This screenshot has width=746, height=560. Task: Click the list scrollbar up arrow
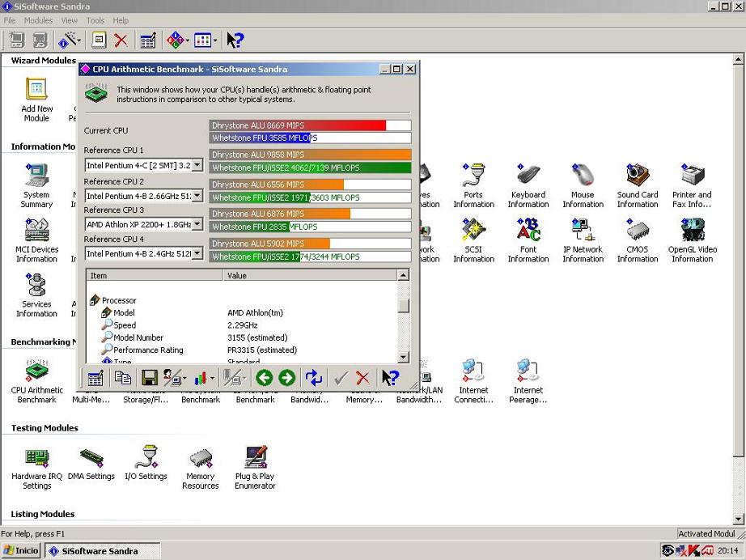click(x=403, y=275)
